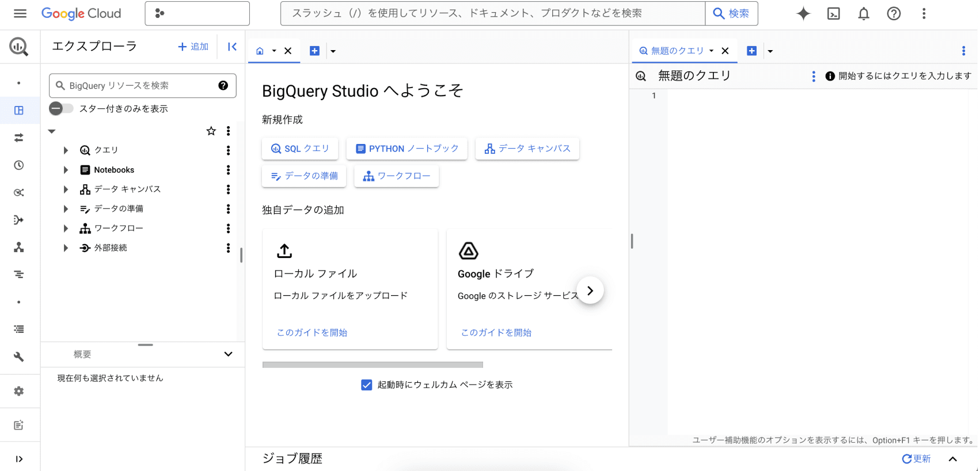The width and height of the screenshot is (980, 471).
Task: Open 無題のクエリ tab dropdown arrow
Action: [712, 51]
